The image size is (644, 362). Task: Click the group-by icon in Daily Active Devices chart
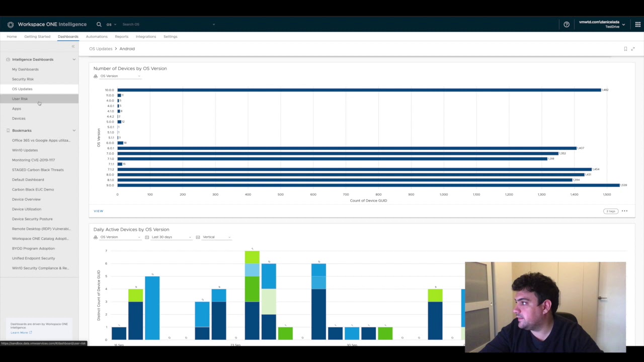[96, 237]
